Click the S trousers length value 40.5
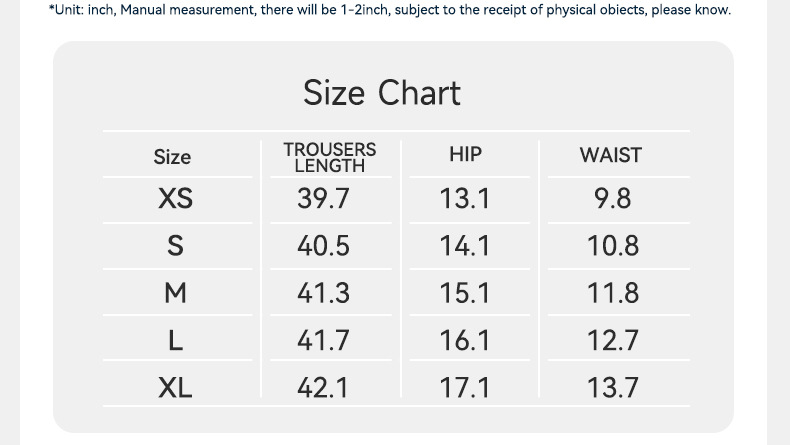This screenshot has height=445, width=790. (323, 246)
